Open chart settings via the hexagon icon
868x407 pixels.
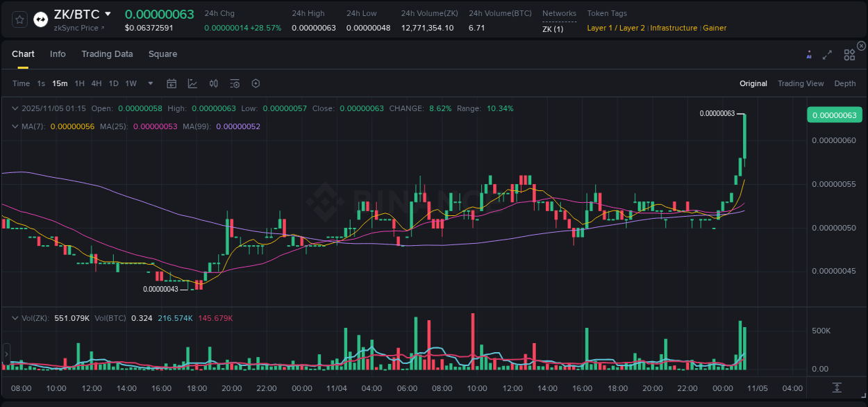tap(256, 83)
